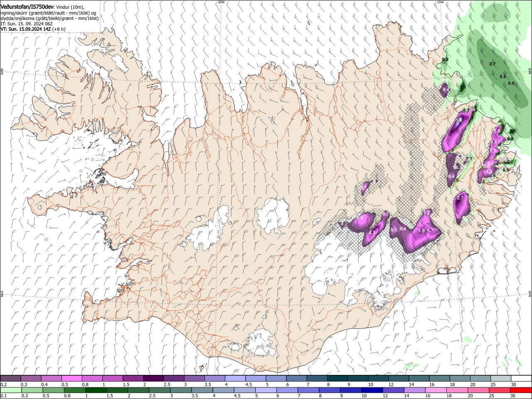Viewport: 532px width, 399px height.
Task: Pick the darkest purple swatch between 2 and 2.5 in the top legend
Action: [x=153, y=378]
